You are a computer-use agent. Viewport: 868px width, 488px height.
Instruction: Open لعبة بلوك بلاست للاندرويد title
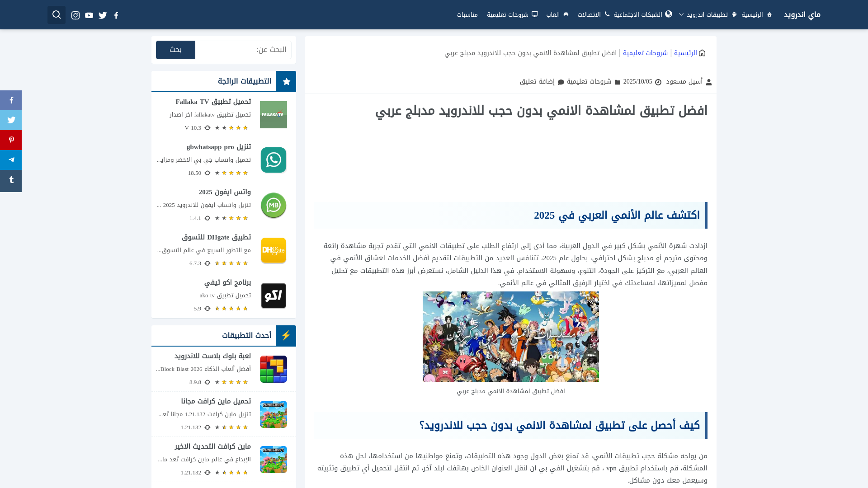coord(212,356)
